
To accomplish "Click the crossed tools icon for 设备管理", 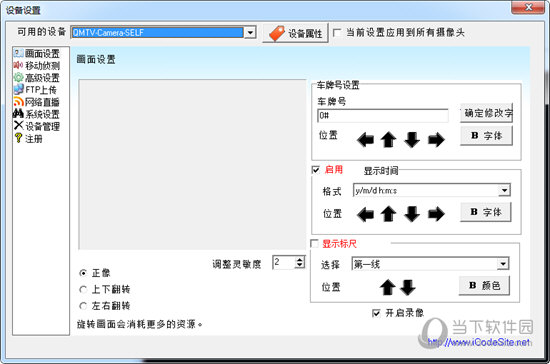I will click(x=18, y=126).
